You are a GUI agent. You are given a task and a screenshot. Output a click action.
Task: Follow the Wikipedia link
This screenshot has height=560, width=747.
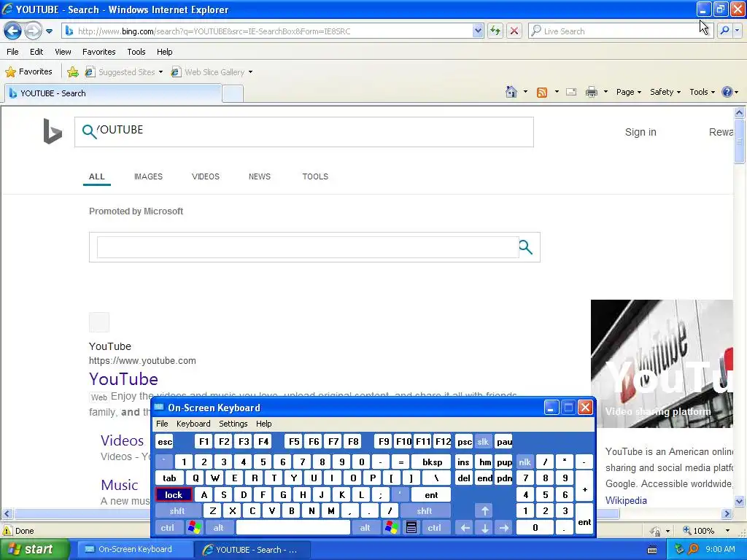point(626,500)
